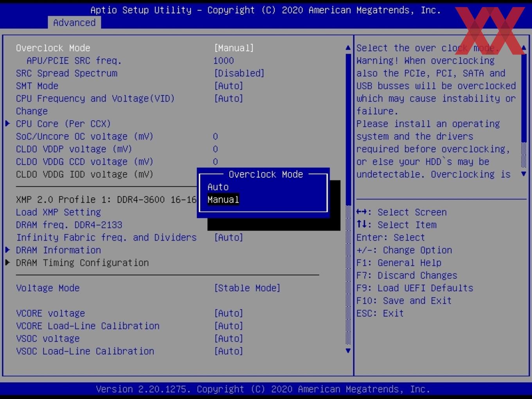This screenshot has height=399, width=532.
Task: Change SMT Mode [Auto] value
Action: click(228, 86)
